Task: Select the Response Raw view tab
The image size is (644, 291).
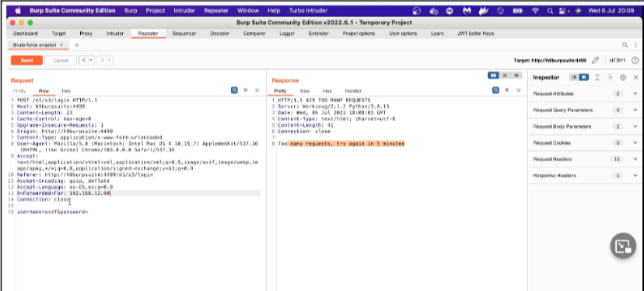Action: (305, 91)
